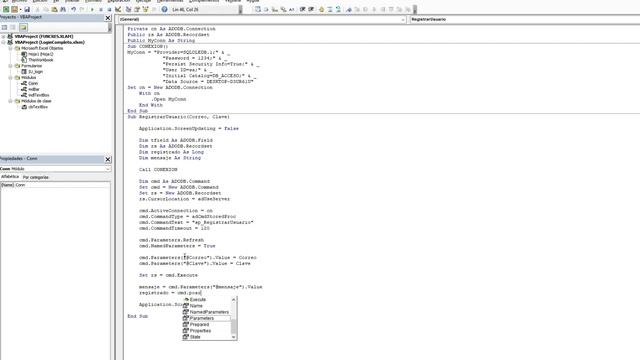Image resolution: width=640 pixels, height=360 pixels.
Task: Choose Execute from autocomplete list
Action: [198, 300]
